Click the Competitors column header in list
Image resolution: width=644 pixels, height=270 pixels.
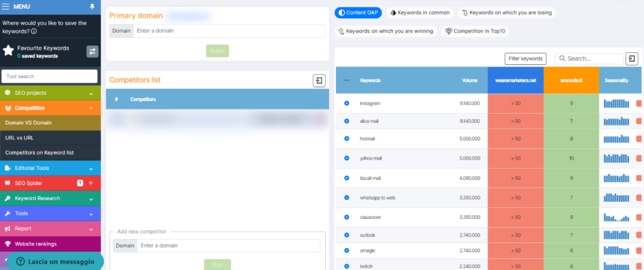143,99
